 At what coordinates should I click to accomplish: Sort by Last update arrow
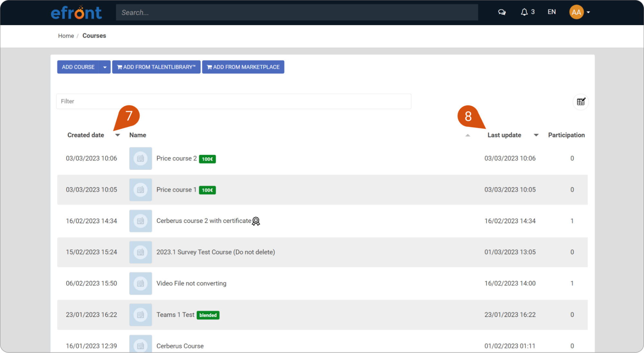point(536,135)
